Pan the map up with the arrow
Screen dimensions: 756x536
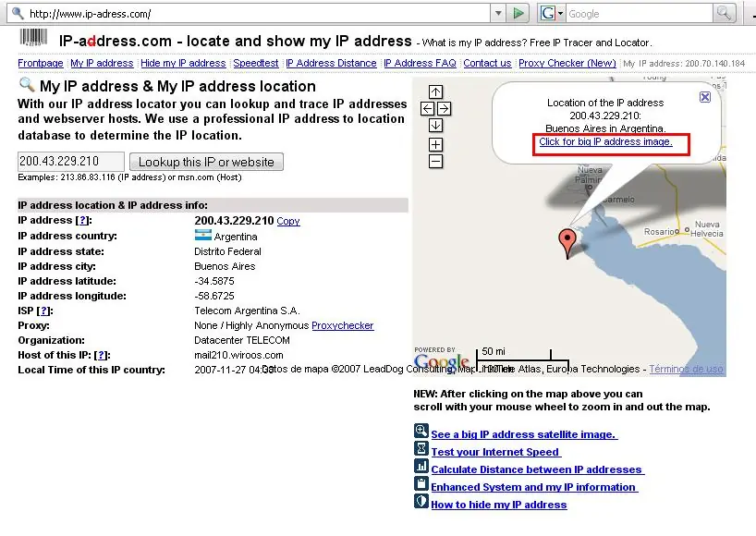tap(435, 91)
